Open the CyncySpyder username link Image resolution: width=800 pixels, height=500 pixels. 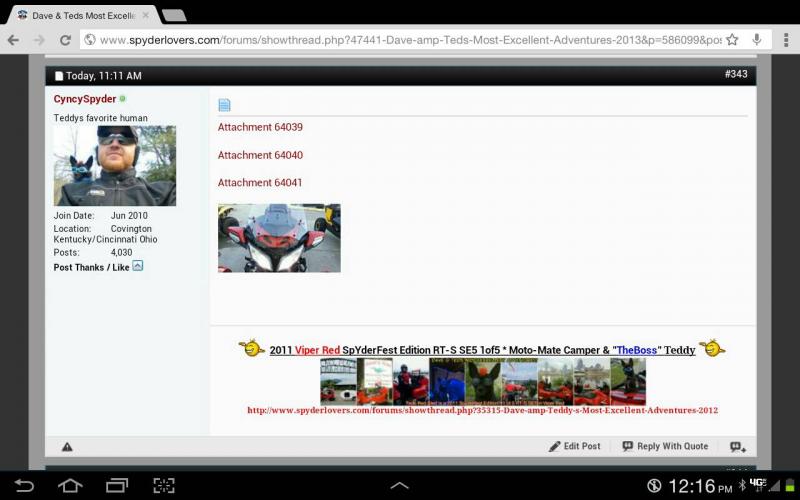85,99
